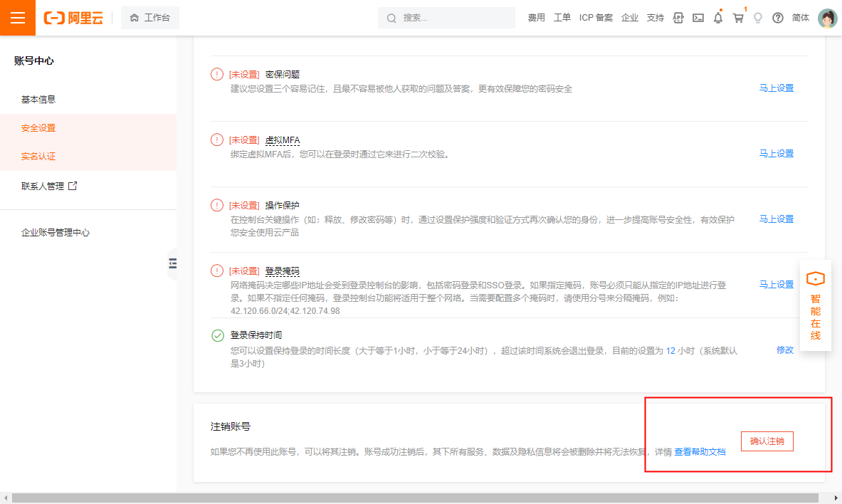The image size is (842, 504).
Task: Click the search input field
Action: (446, 18)
